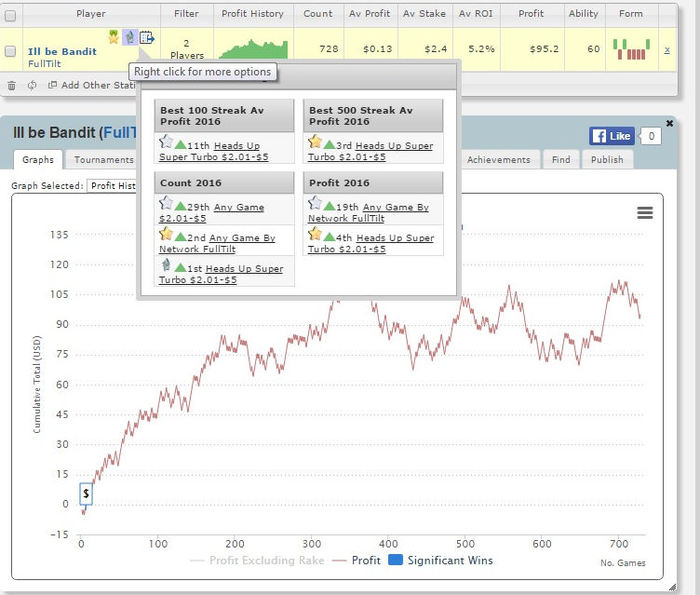
Task: Click the export table icon beside Ill be Bandit
Action: [147, 37]
